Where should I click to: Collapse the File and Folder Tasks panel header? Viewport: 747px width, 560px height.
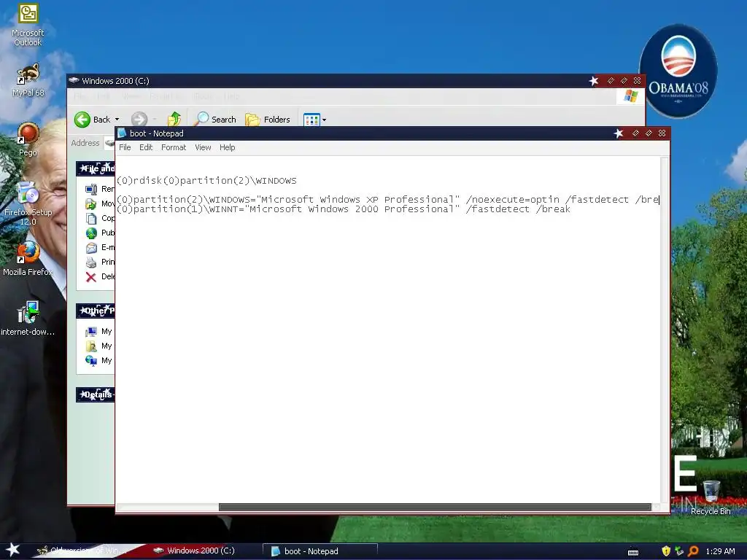[x=96, y=168]
